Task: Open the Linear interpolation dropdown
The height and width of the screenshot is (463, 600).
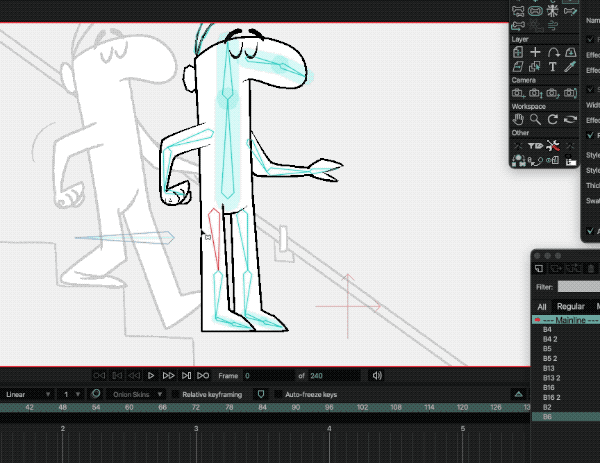Action: pyautogui.click(x=28, y=394)
